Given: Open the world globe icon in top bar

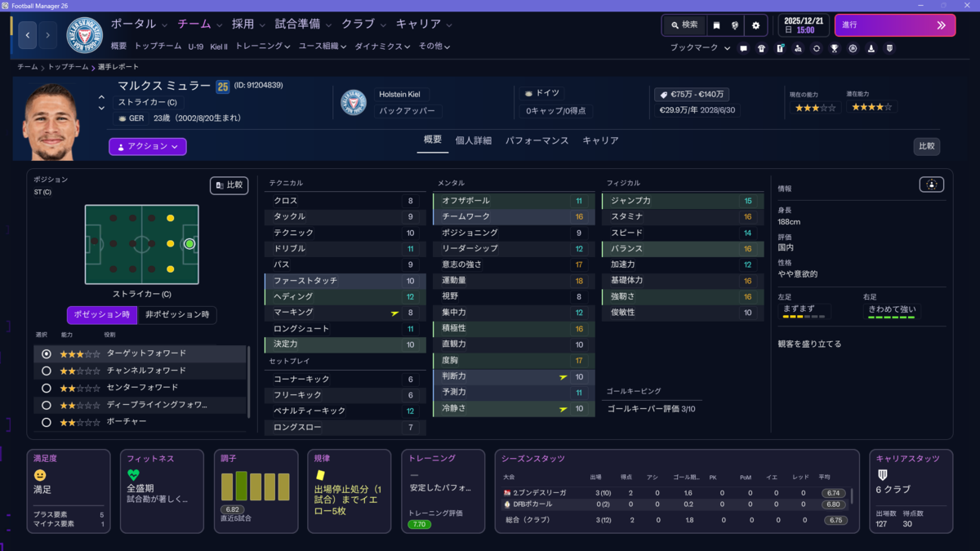Looking at the screenshot, I should [735, 25].
